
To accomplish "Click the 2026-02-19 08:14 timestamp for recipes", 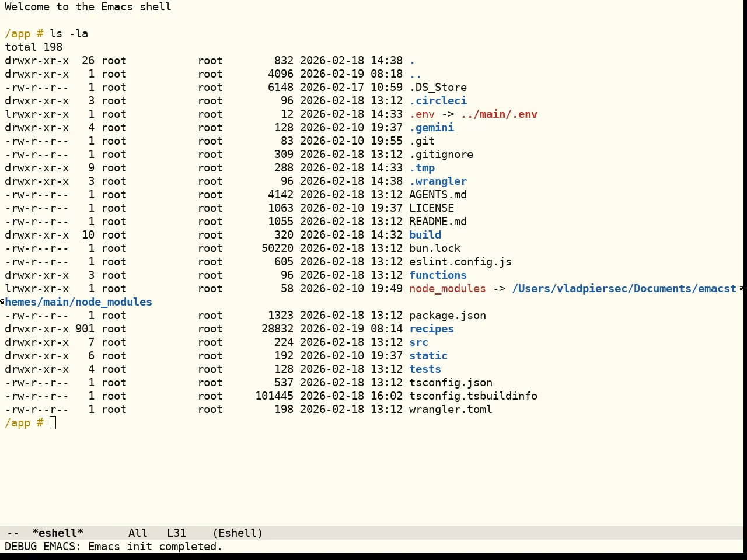I will pos(351,329).
